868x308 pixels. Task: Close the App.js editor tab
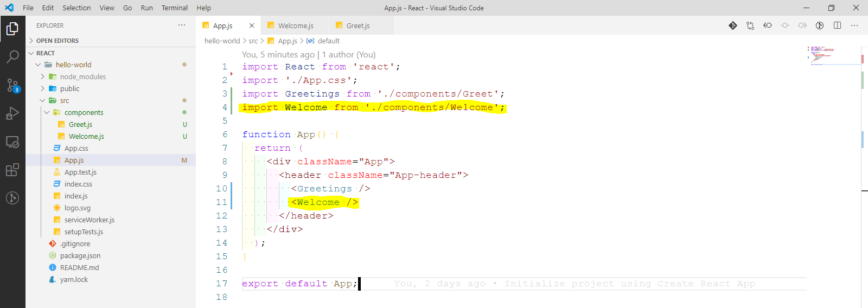click(252, 25)
